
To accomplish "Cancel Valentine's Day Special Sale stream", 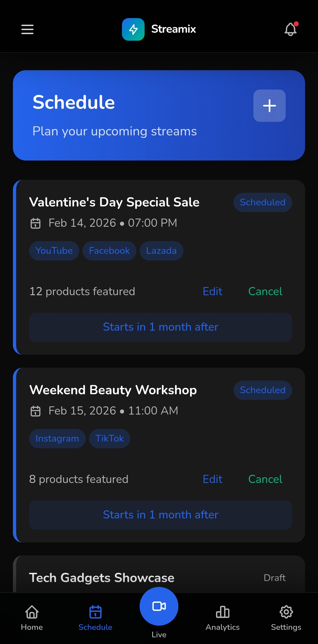I will (x=265, y=291).
